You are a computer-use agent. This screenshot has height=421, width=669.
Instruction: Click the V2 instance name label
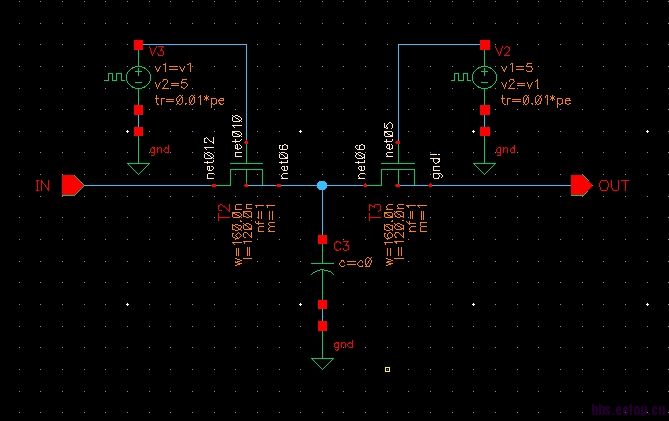[x=503, y=52]
